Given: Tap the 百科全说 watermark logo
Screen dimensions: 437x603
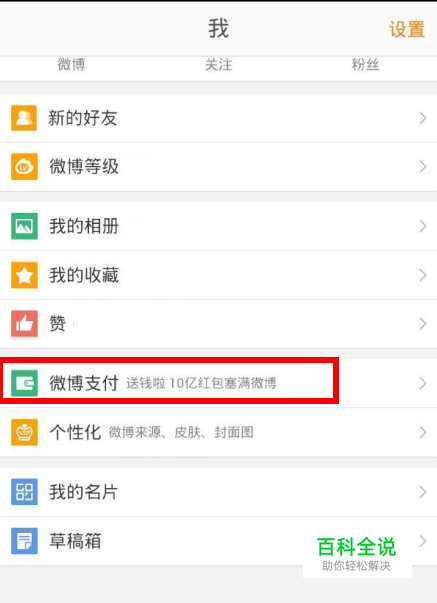Looking at the screenshot, I should (357, 553).
